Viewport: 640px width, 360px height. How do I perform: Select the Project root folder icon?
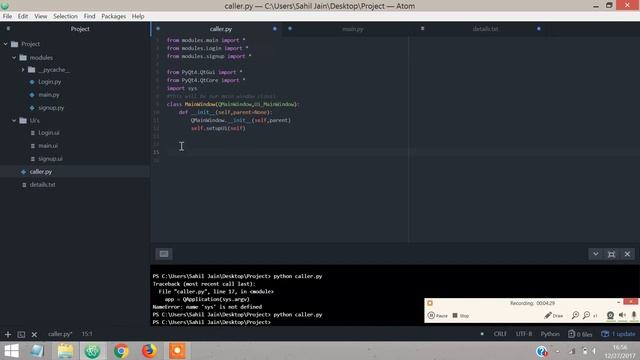15,44
